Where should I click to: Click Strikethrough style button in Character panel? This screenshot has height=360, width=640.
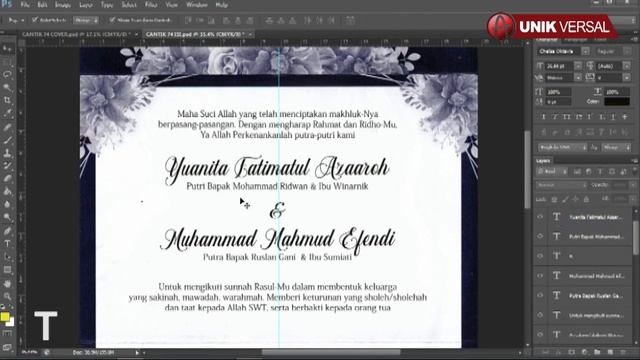(625, 117)
